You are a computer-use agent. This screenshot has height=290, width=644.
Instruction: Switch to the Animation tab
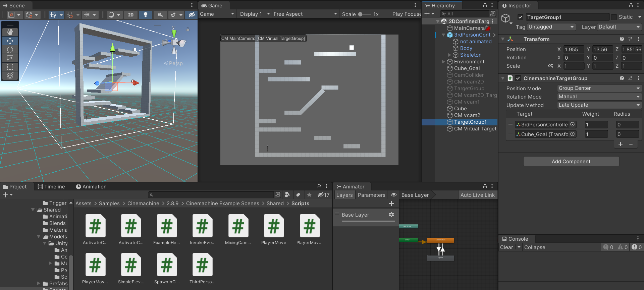(91, 187)
